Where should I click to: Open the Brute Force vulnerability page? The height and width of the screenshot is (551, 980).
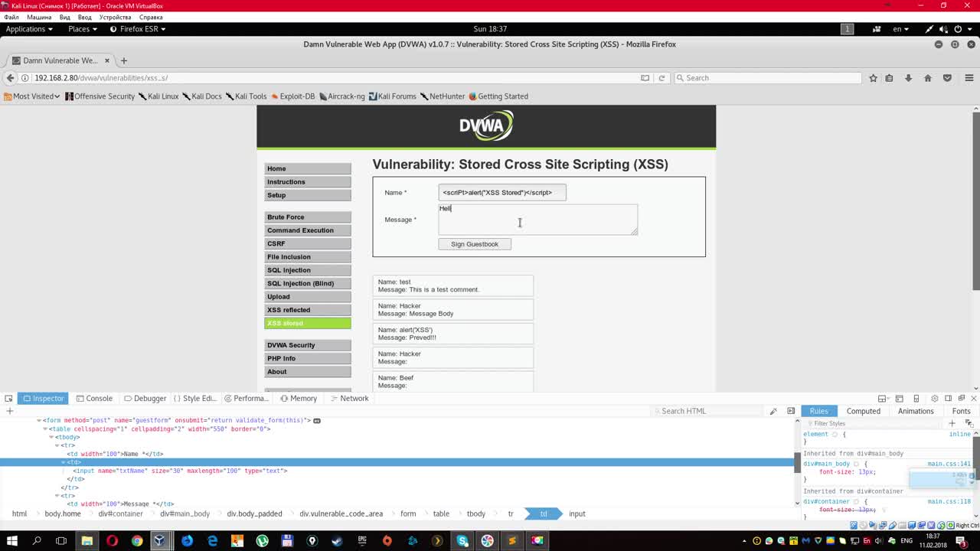pos(308,217)
